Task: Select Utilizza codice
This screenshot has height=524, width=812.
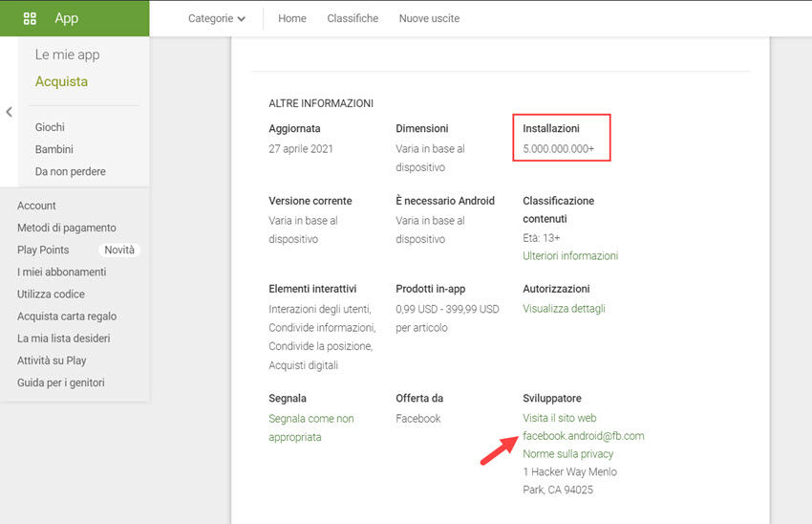Action: point(51,295)
